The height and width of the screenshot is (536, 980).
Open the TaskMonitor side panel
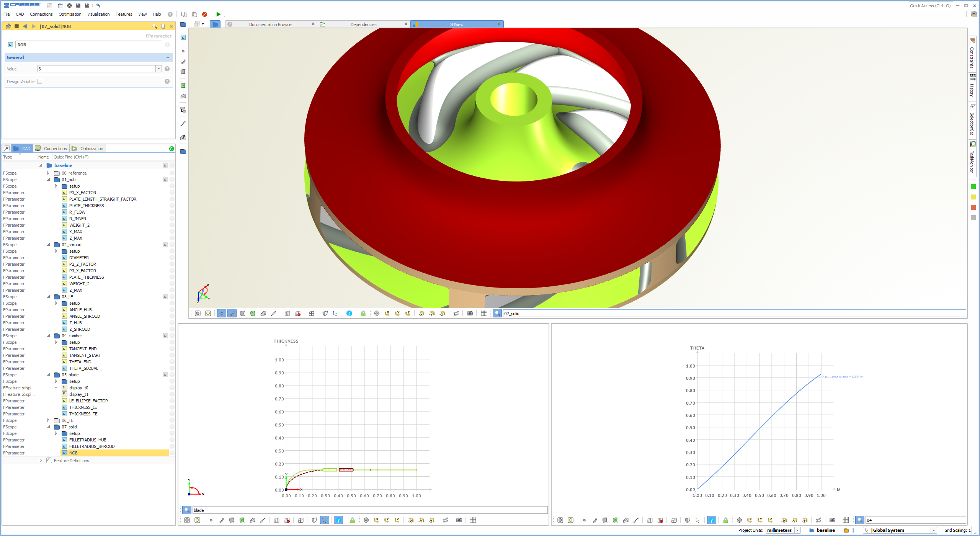click(x=972, y=157)
